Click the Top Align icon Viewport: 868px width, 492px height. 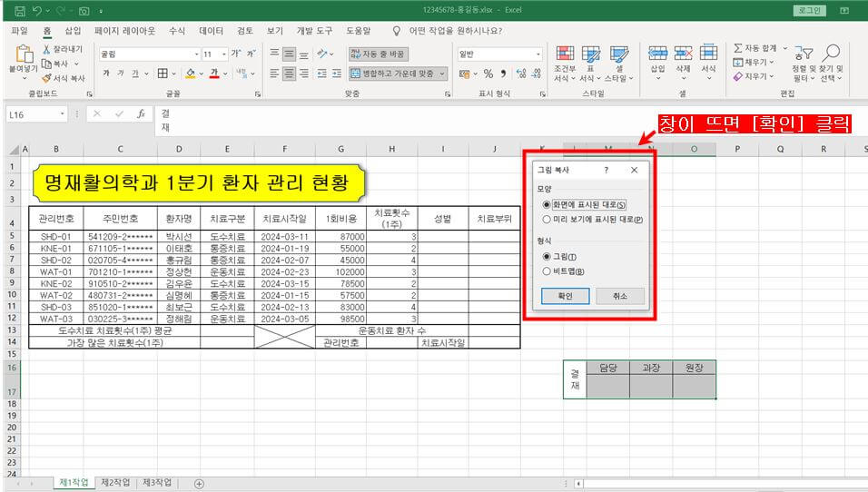coord(274,54)
